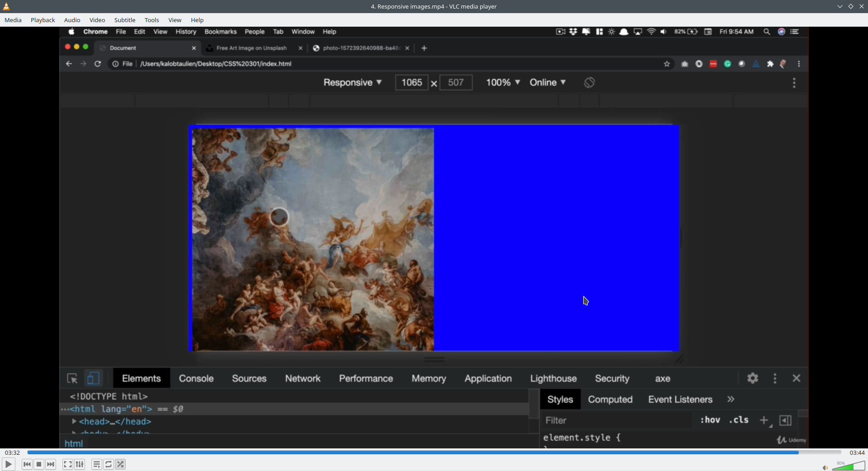
Task: Toggle VLC loop mode
Action: [x=108, y=464]
